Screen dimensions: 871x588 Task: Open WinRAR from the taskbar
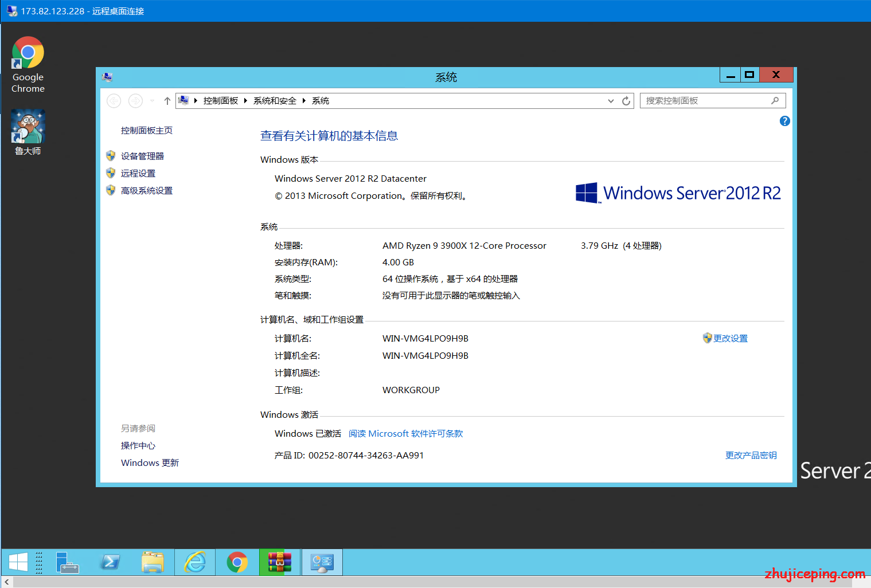click(280, 562)
